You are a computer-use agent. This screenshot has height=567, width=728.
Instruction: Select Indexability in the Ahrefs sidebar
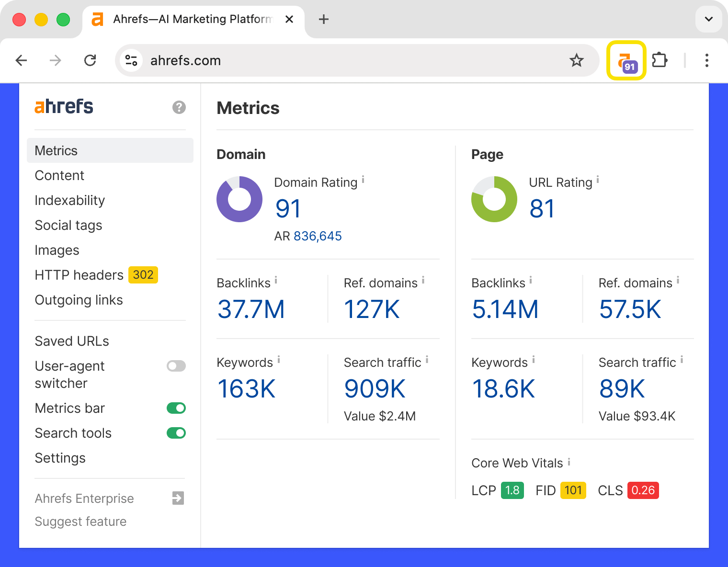click(69, 200)
